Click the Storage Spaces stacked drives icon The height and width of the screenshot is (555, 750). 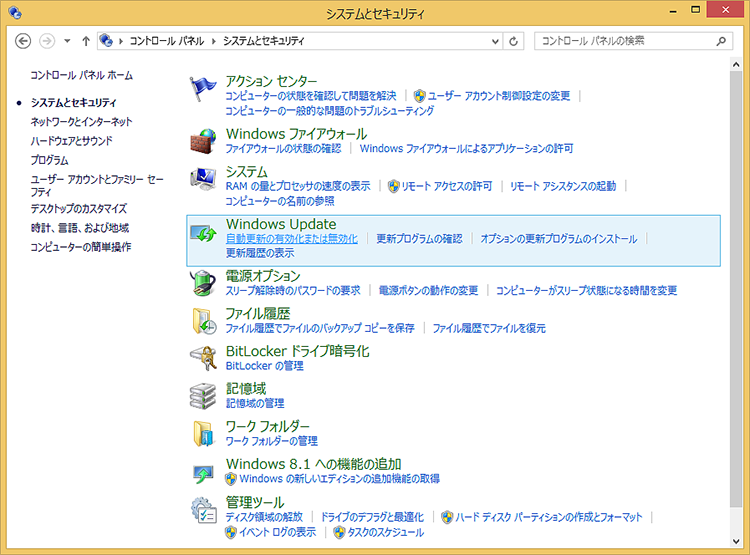click(203, 396)
